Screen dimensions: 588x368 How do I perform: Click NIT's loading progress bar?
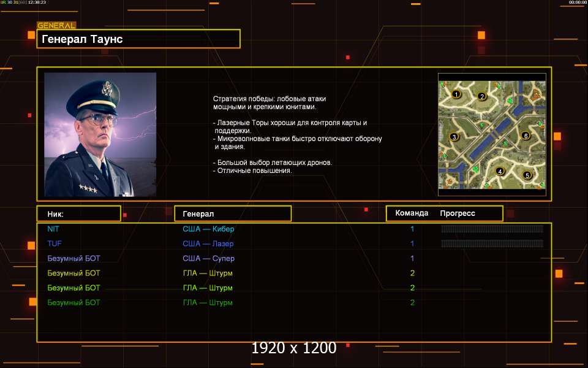tap(492, 229)
